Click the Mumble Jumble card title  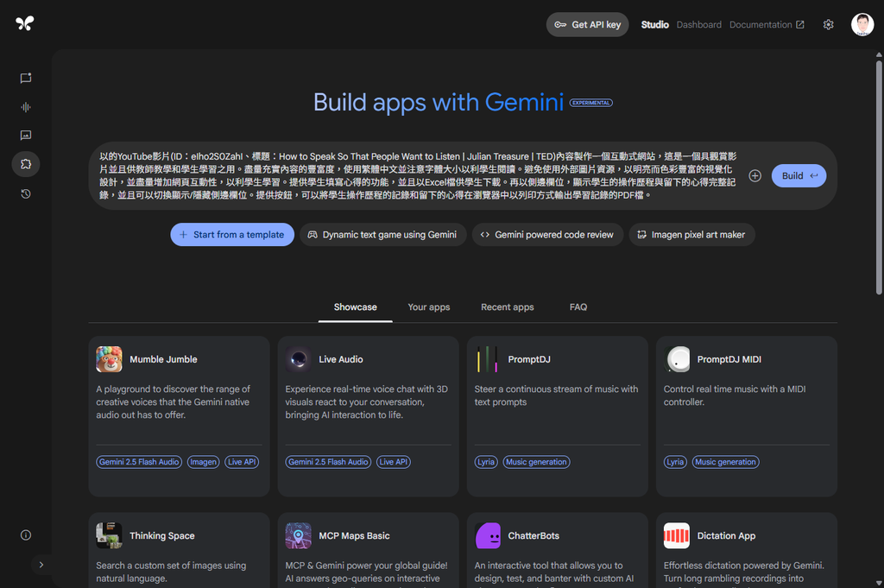pos(163,360)
